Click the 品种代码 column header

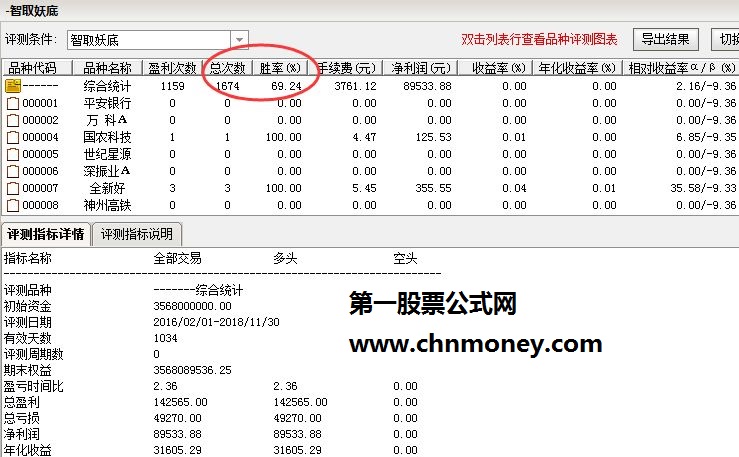[x=37, y=68]
